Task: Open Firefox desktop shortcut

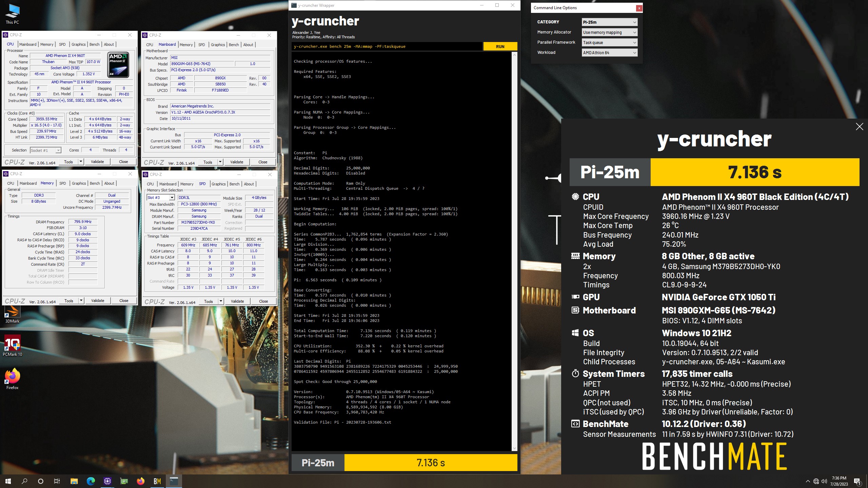Action: (12, 379)
